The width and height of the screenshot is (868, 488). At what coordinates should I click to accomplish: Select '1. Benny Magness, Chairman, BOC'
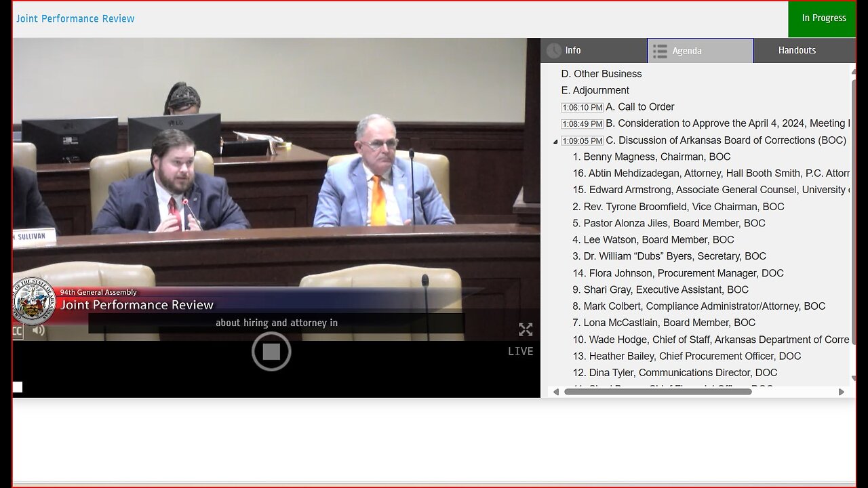click(652, 157)
